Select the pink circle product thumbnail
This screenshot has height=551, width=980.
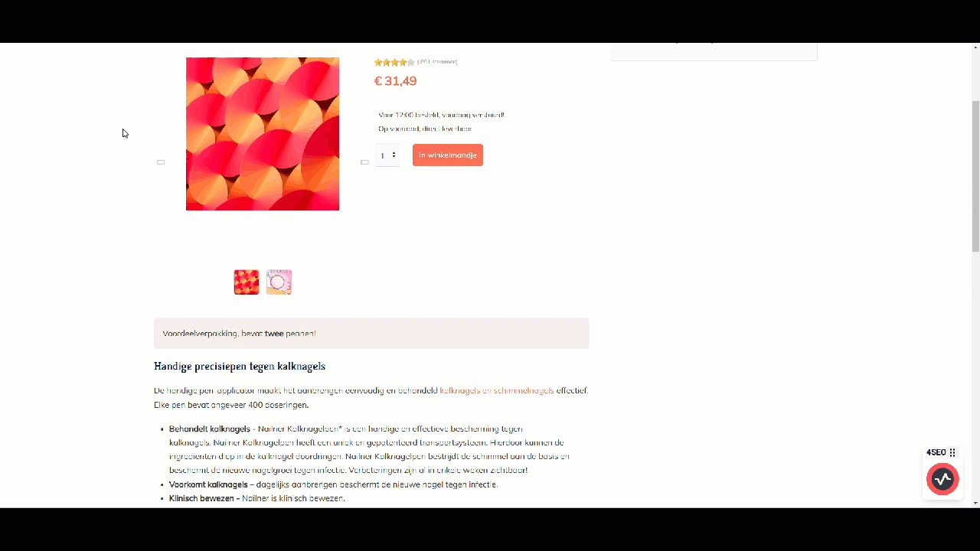point(279,282)
